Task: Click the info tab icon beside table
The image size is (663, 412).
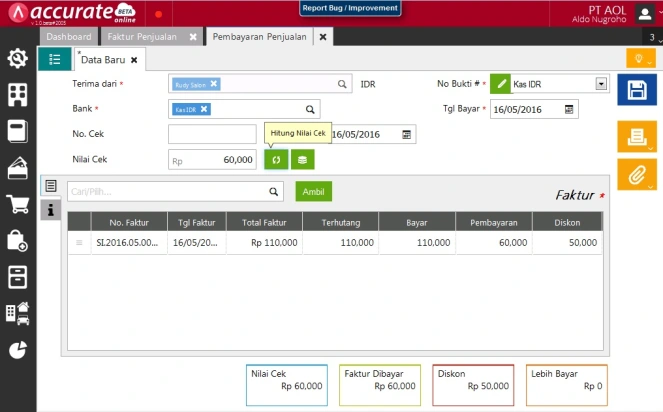Action: point(50,208)
